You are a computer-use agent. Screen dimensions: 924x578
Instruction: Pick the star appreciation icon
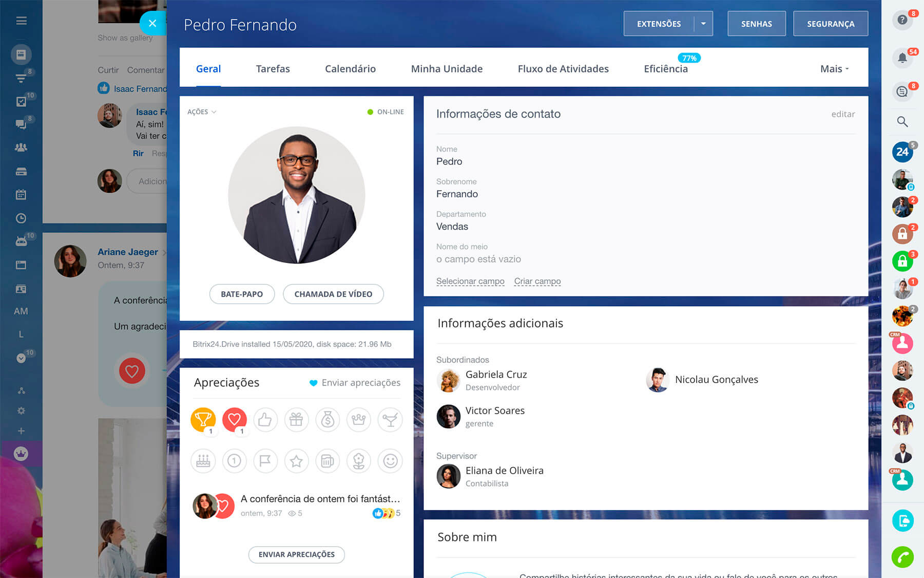coord(296,461)
